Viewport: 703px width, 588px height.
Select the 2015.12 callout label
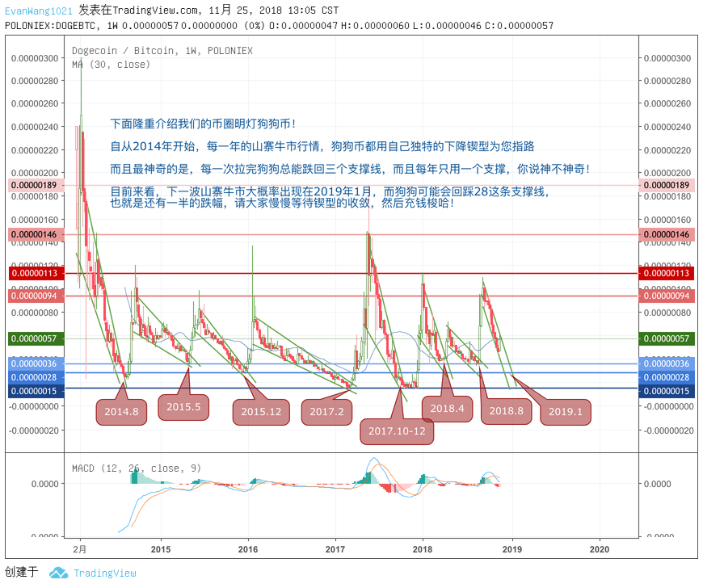pyautogui.click(x=261, y=412)
